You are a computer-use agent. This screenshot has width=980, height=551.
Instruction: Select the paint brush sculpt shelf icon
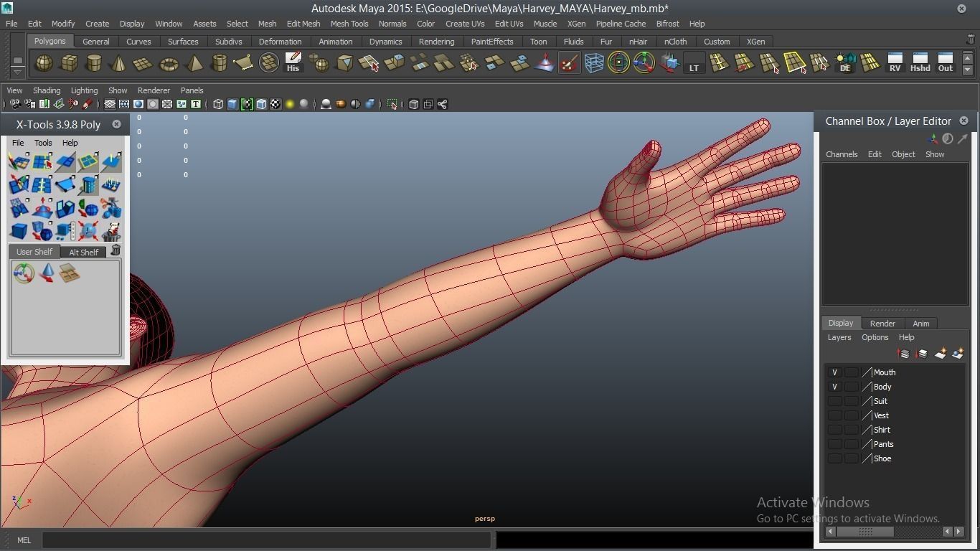coord(569,63)
